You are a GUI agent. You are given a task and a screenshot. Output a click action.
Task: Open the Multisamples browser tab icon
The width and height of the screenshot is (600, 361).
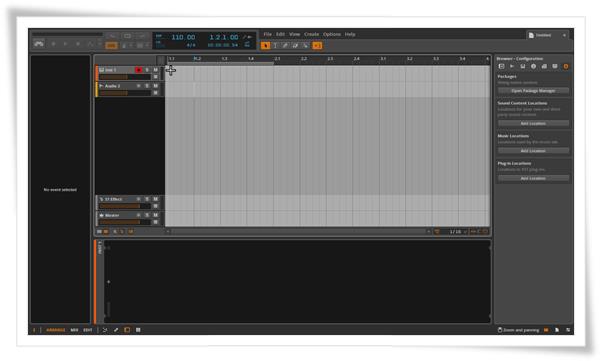(x=523, y=66)
